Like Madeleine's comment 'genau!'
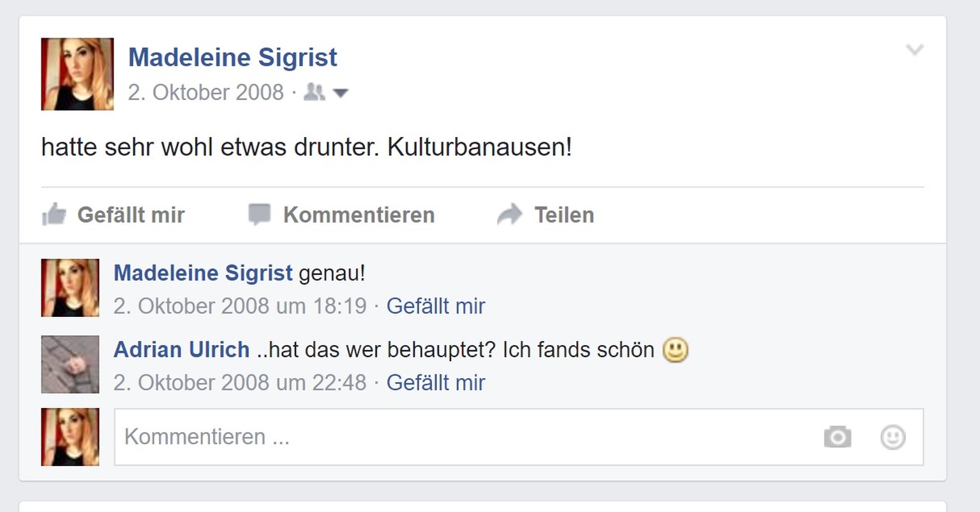This screenshot has width=980, height=512. pyautogui.click(x=436, y=306)
